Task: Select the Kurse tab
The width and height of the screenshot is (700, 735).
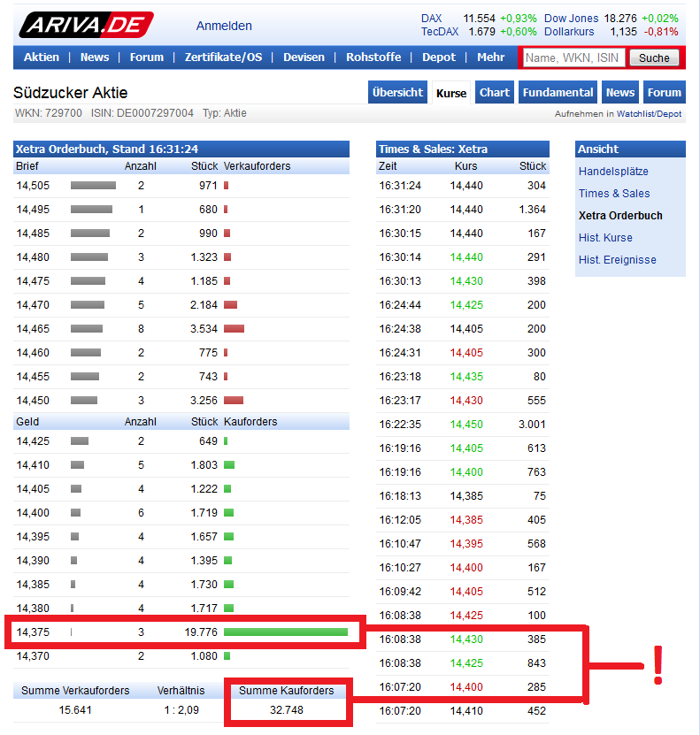Action: (x=451, y=93)
